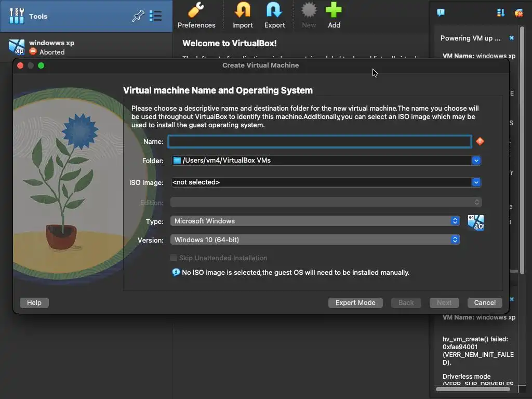The image size is (532, 399).
Task: Open the Version dropdown Windows 10 (64-bit)
Action: [x=315, y=240]
